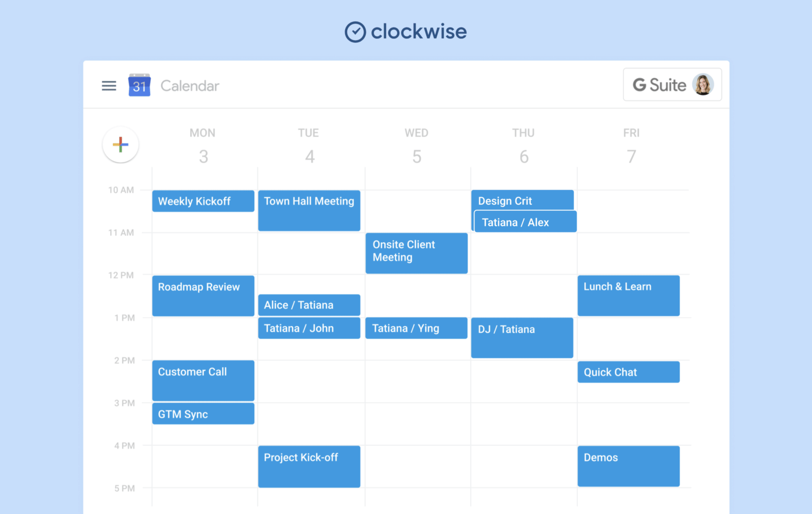Click the MON 3 column header

pyautogui.click(x=202, y=145)
